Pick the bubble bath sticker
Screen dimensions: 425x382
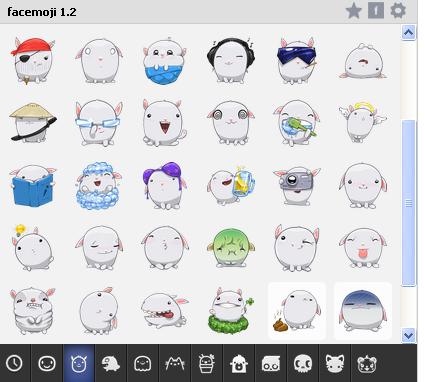coord(98,185)
